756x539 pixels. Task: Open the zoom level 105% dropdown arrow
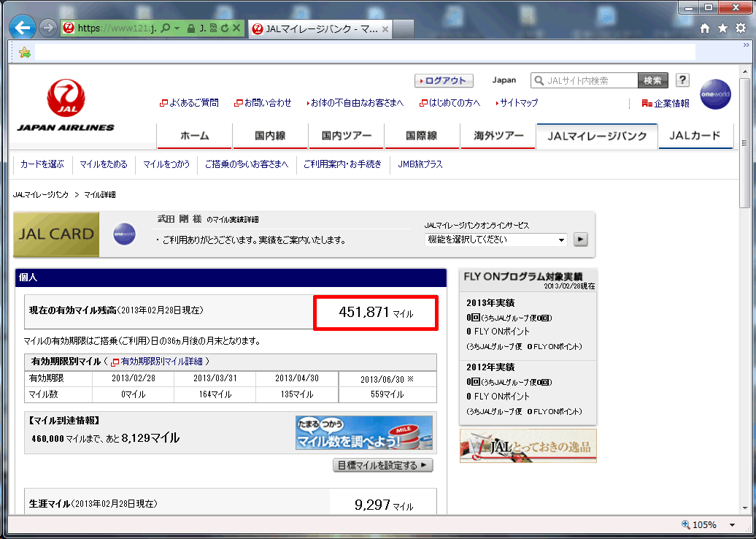(x=732, y=525)
